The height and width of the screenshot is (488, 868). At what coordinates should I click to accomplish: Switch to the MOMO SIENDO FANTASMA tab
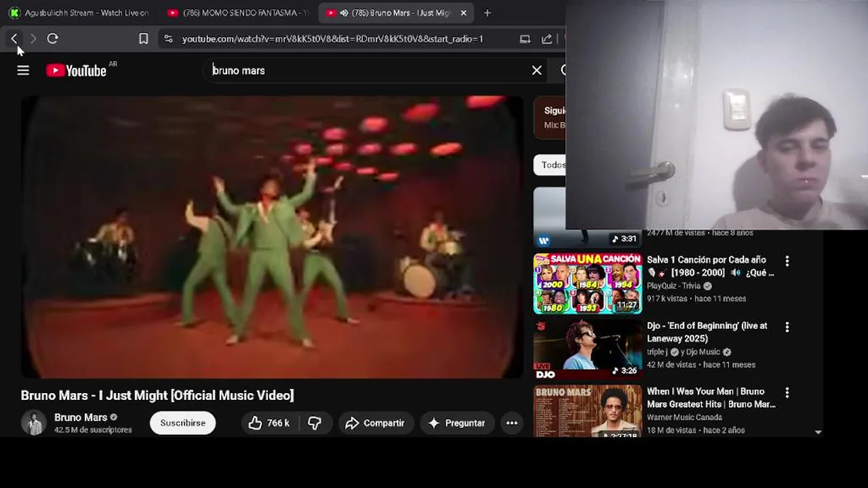click(x=237, y=13)
